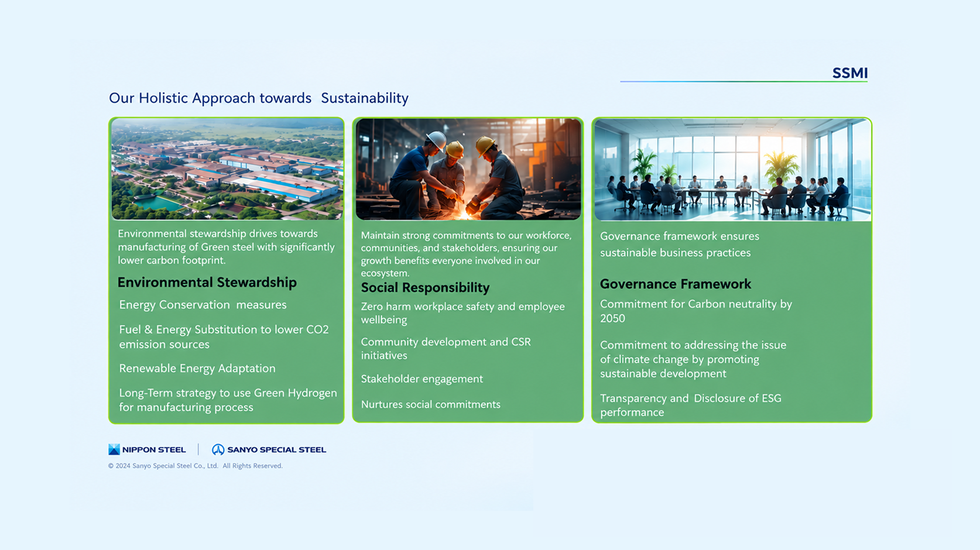Click 'Environmental stewardship drives towards' intro paragraph
Image resolution: width=980 pixels, height=550 pixels.
(226, 247)
